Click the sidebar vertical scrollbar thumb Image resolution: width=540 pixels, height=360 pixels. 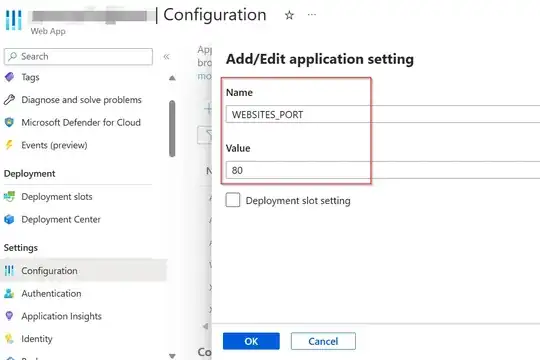tap(172, 128)
